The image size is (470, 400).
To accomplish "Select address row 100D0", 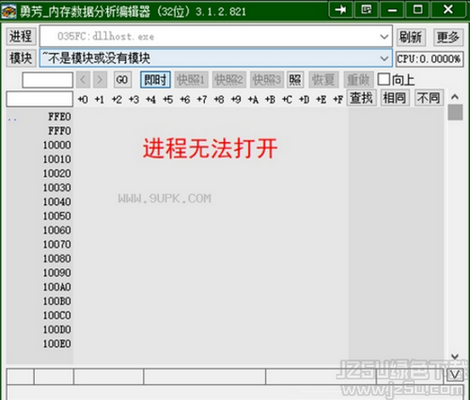I will 57,329.
